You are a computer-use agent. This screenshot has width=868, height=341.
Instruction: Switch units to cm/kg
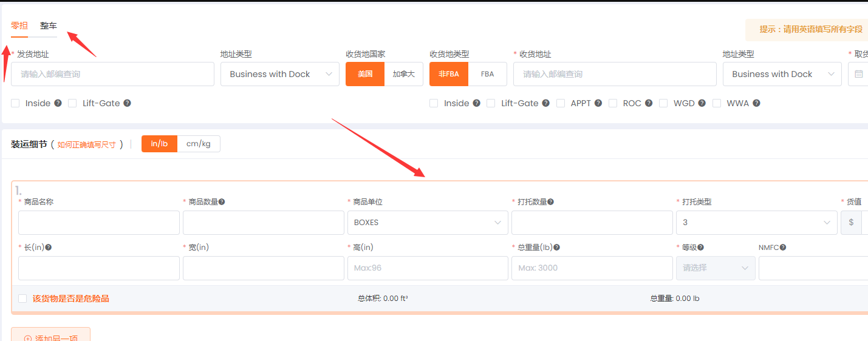(x=198, y=144)
